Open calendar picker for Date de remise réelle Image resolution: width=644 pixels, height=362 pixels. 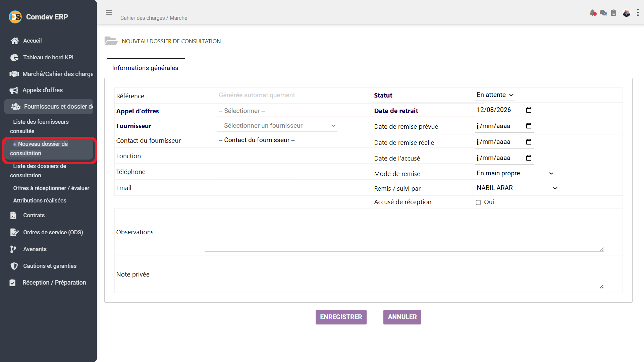[x=529, y=142]
